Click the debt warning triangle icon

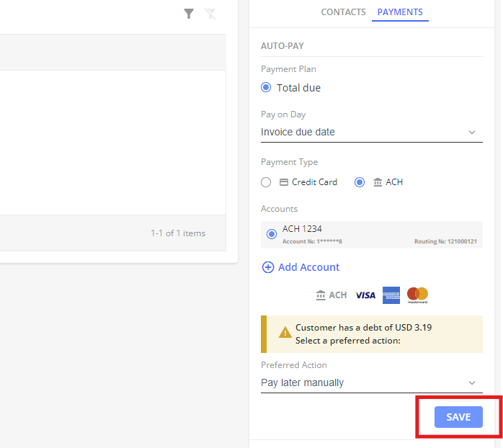click(285, 333)
